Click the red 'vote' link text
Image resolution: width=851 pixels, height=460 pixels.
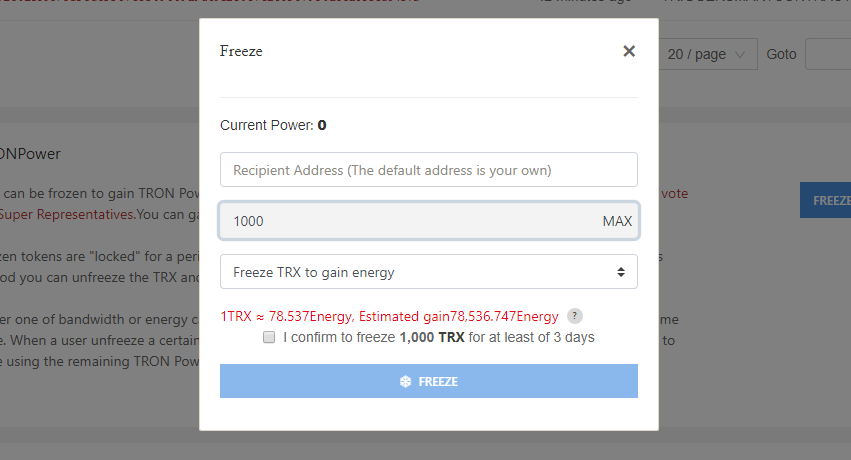(x=673, y=193)
